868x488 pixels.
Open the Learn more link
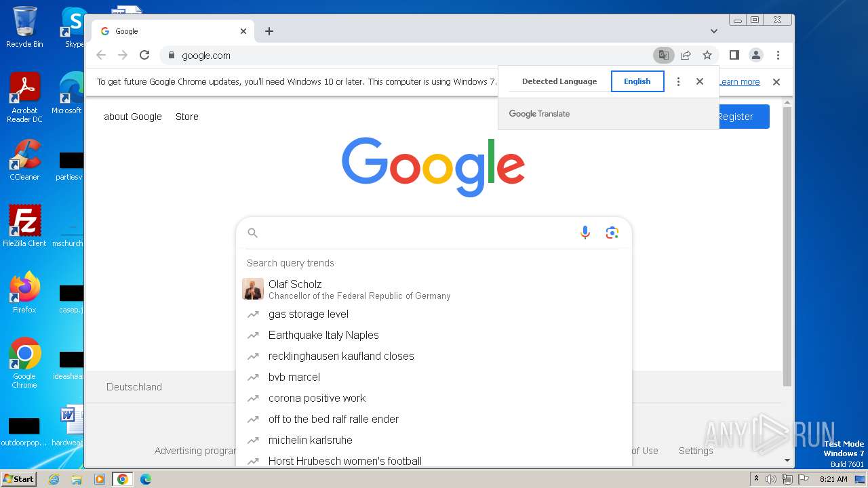click(739, 82)
